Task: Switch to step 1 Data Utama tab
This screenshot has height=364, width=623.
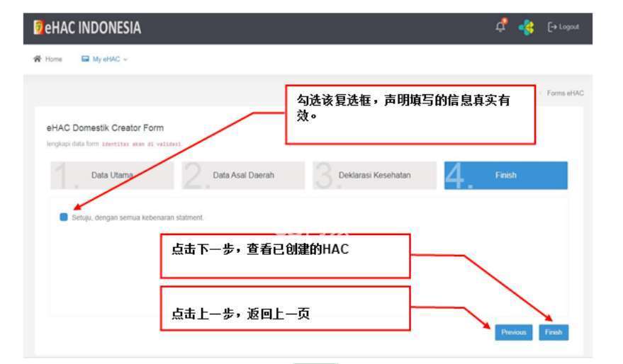Action: tap(112, 175)
